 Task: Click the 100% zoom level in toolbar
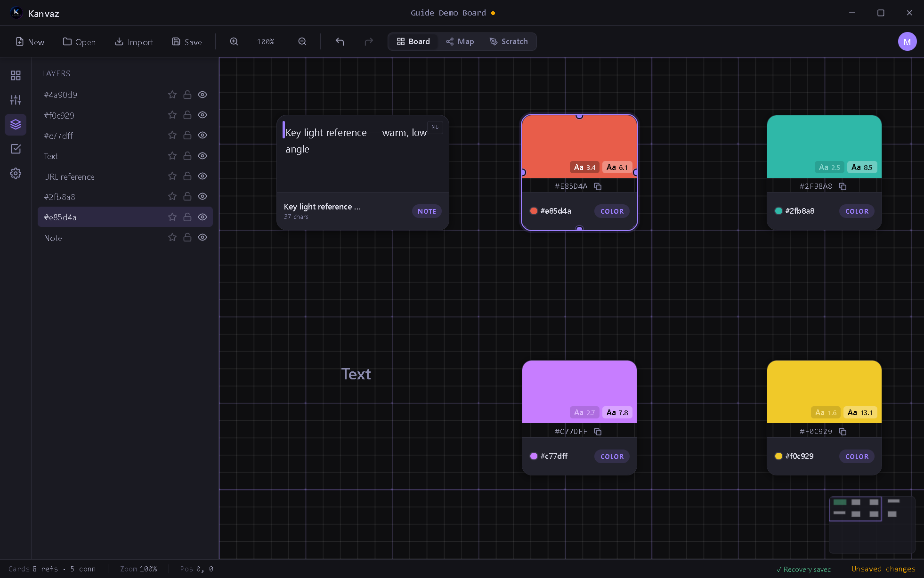[x=266, y=42]
